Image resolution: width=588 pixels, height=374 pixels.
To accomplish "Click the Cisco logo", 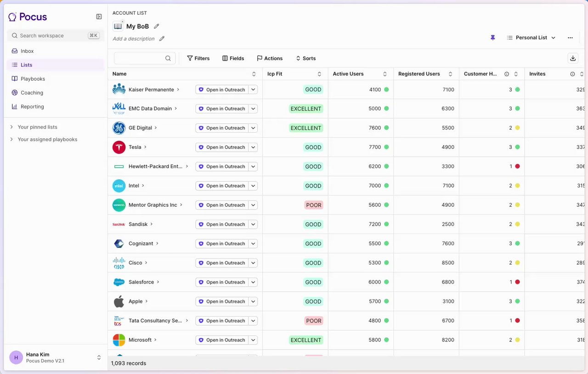I will 119,263.
